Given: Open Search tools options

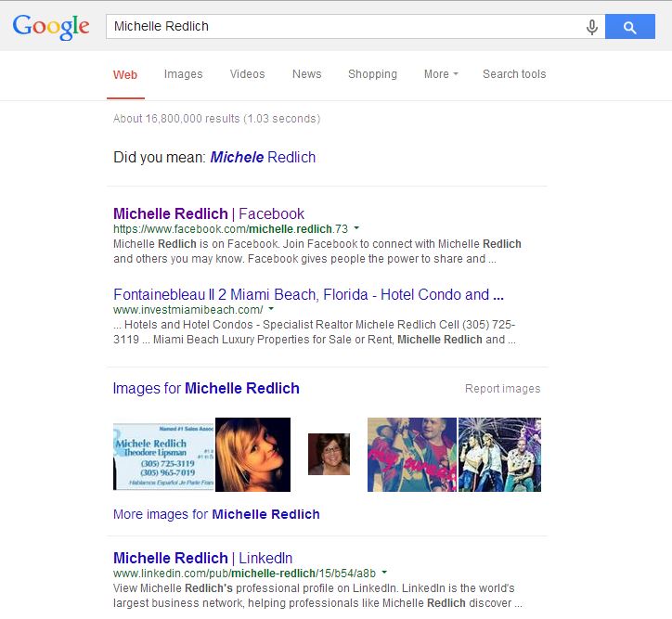Looking at the screenshot, I should pos(514,74).
